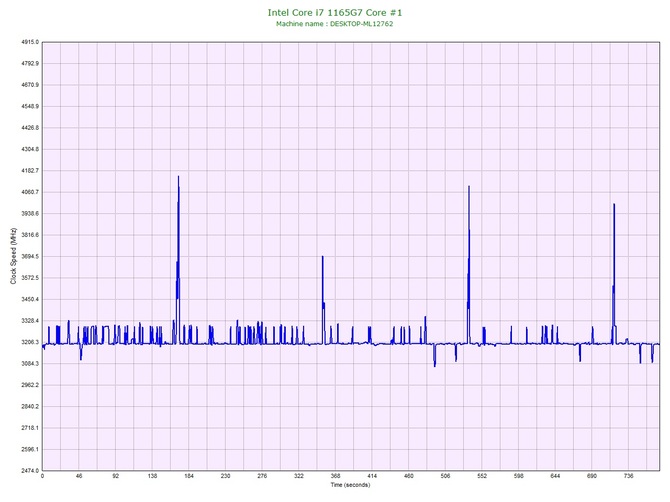Click the 414 tick on time axis
Viewport: 670px width, 502px height.
372,476
